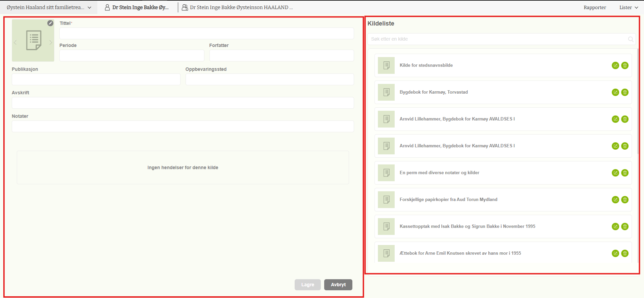Delete the 'Forskjellige papirkopier' source entry
The width and height of the screenshot is (644, 298).
(625, 200)
